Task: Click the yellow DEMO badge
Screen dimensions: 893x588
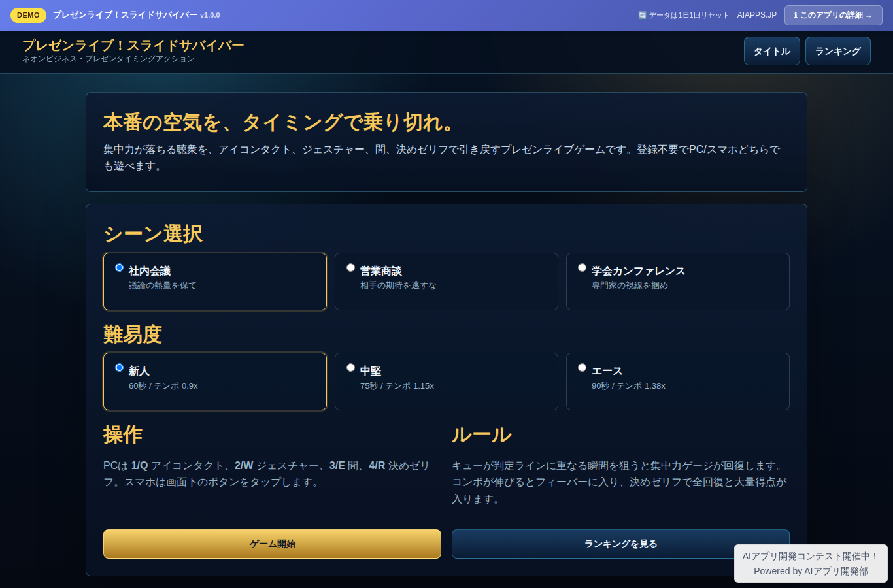Action: (x=28, y=15)
